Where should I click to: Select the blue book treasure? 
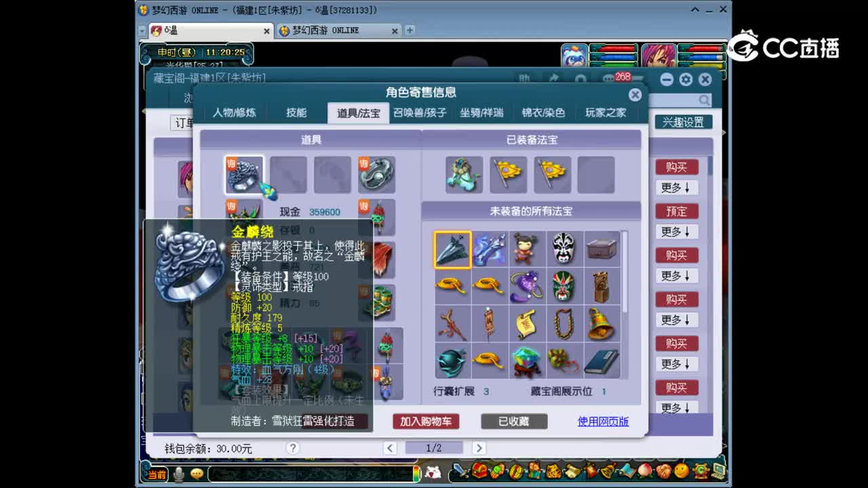[x=601, y=361]
